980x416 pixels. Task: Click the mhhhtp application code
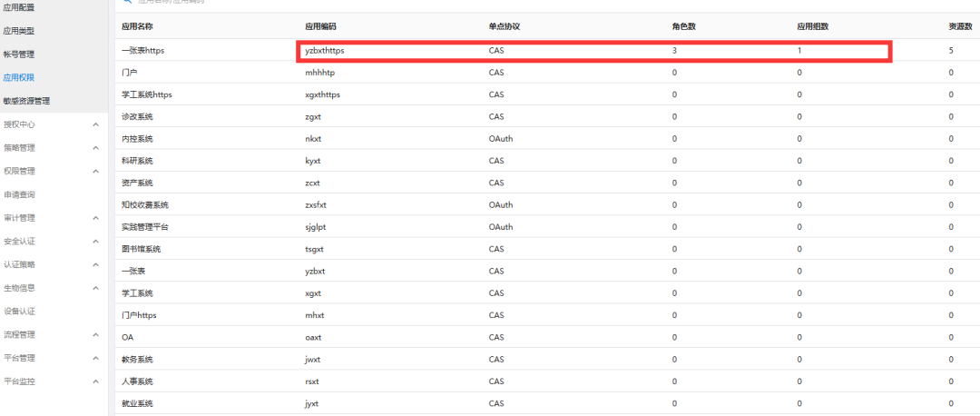pos(320,73)
